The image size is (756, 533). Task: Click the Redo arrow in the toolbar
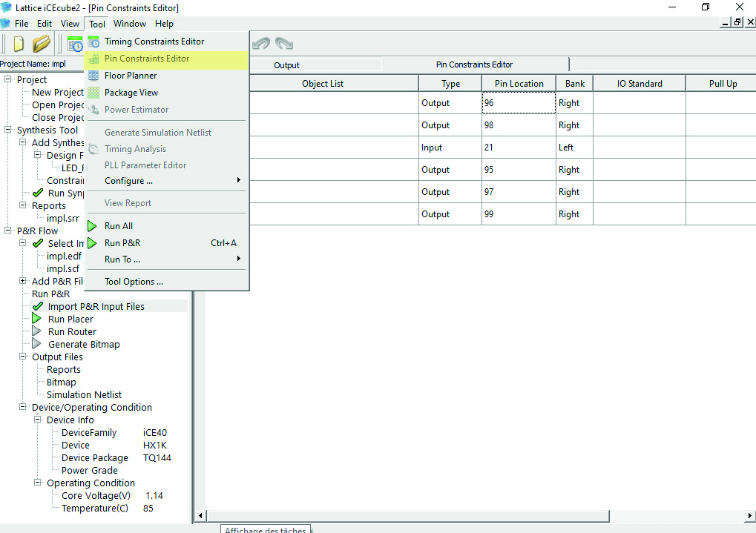284,44
